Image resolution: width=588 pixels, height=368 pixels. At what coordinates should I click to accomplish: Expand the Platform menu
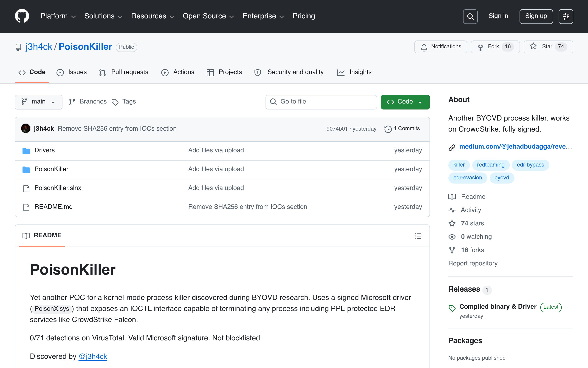click(x=58, y=16)
